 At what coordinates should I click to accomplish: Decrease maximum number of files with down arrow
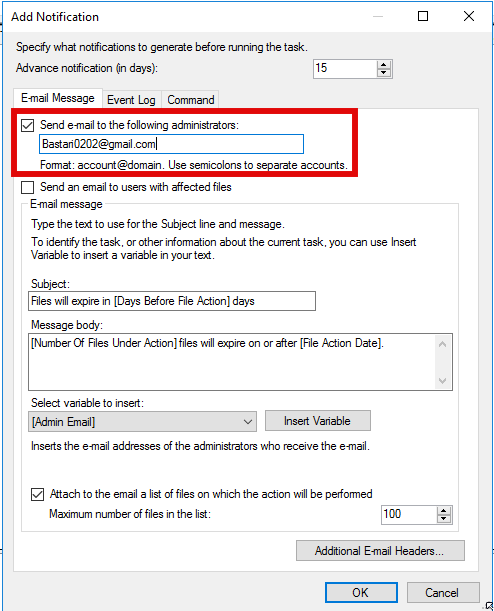(443, 519)
